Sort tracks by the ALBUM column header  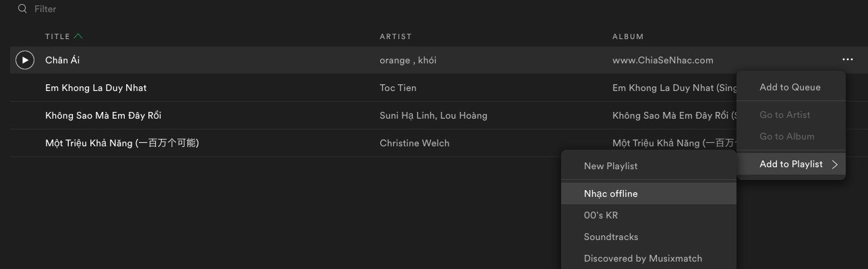point(628,36)
